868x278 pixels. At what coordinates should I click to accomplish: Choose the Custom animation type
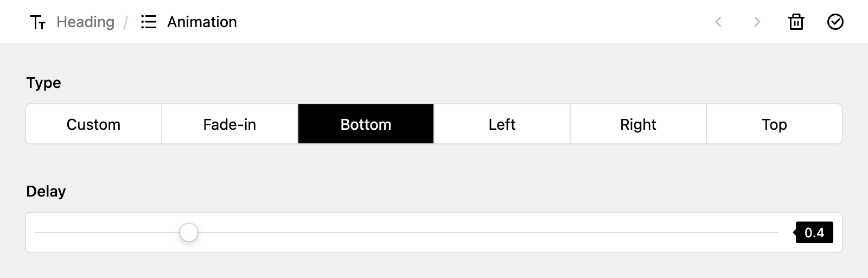tap(93, 124)
